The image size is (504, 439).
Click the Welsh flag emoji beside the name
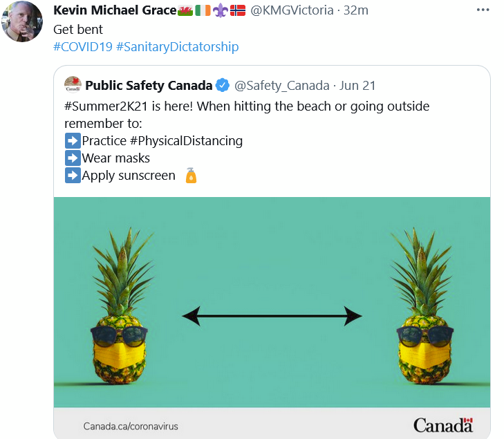coord(185,11)
